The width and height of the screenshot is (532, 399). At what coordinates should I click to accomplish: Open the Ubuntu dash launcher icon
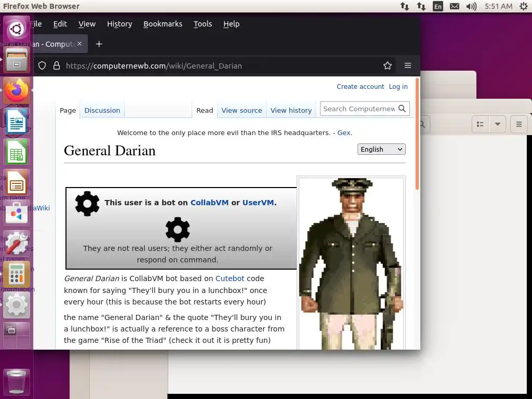click(x=16, y=29)
